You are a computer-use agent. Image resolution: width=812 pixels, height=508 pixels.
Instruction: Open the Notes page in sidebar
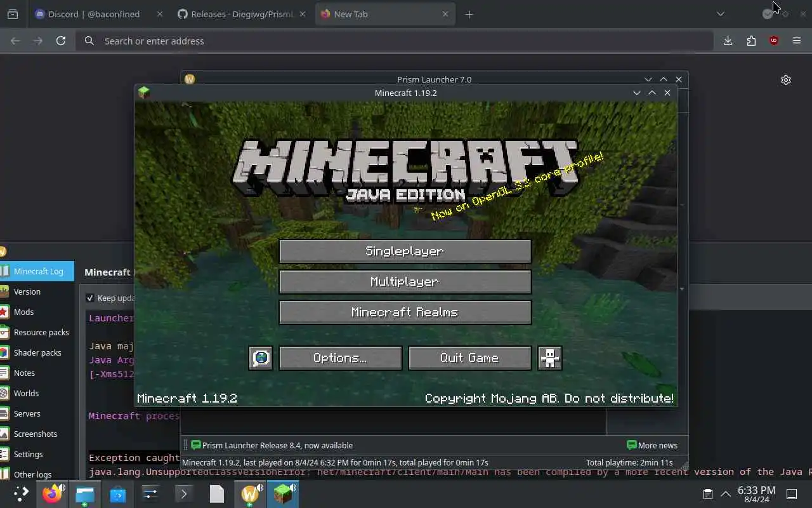click(37, 373)
